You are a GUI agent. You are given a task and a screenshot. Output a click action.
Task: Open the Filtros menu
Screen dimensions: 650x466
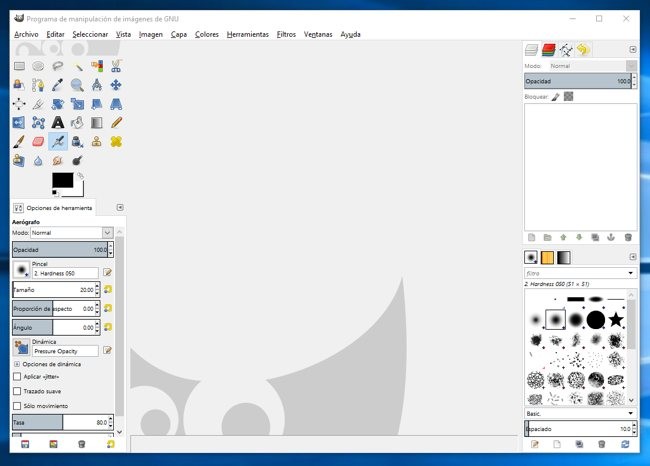pyautogui.click(x=286, y=34)
